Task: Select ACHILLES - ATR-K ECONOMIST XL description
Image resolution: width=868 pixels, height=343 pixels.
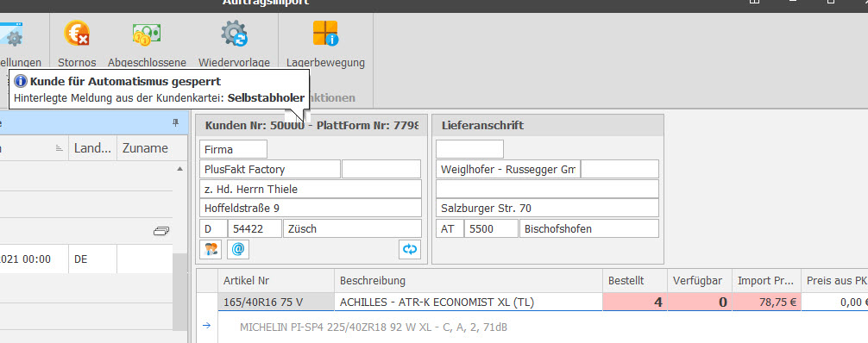Action: tap(469, 302)
